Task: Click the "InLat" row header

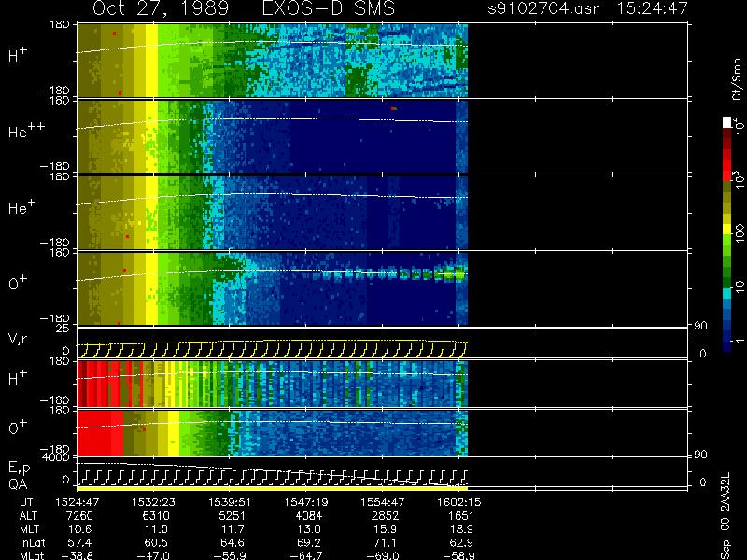Action: [32, 543]
